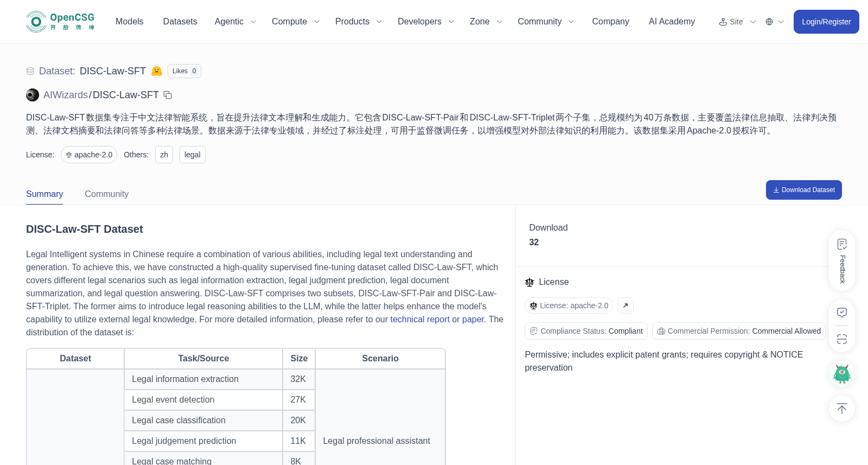Expand the Zone menu
The image size is (868, 465).
(x=486, y=22)
